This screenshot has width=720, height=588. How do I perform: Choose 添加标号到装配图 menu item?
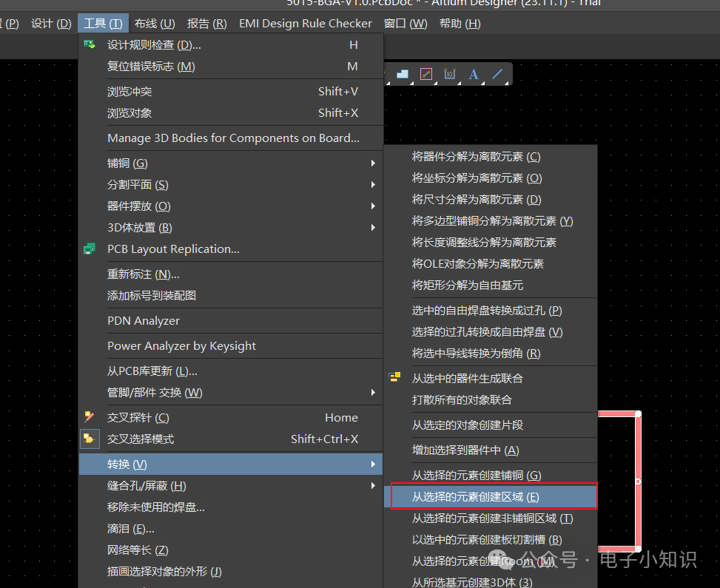pos(231,296)
